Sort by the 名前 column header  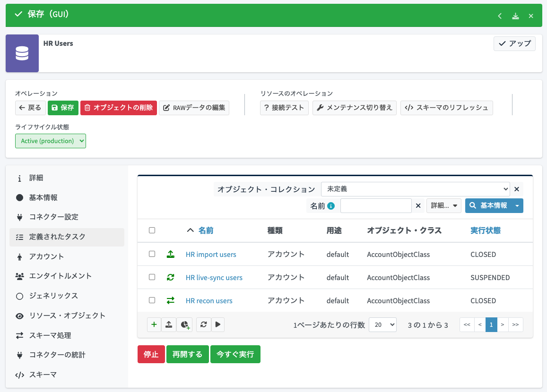(x=206, y=230)
